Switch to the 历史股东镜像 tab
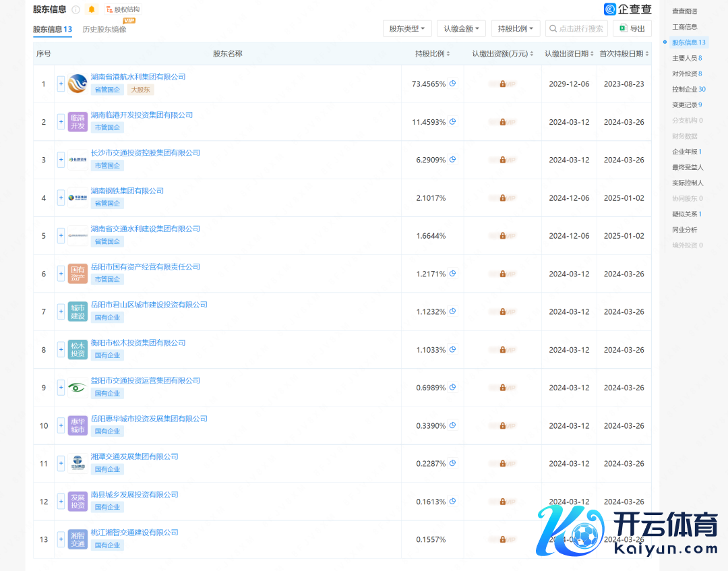The image size is (728, 571). coord(104,30)
